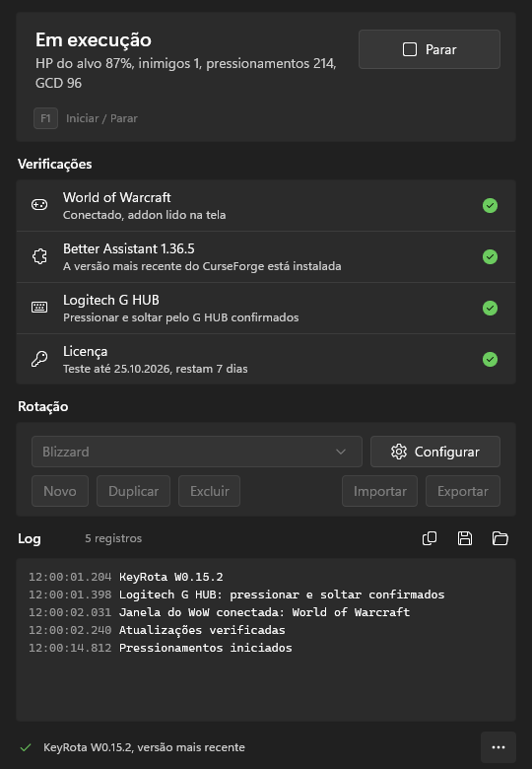Click 'KeyRota W0.15.2, versão mais recente' status text
Viewport: 532px width, 769px height.
[144, 747]
